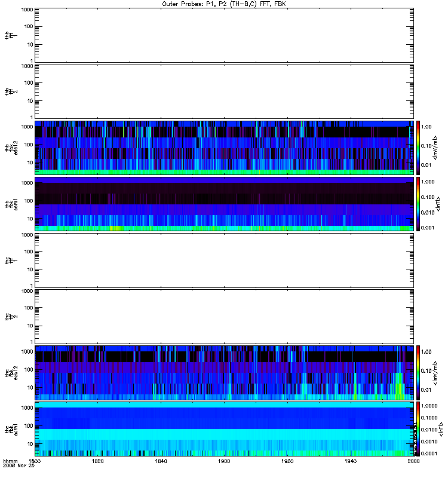
Task: Click the "0.1000" value on thc scm1 color bar
Action: point(429,418)
